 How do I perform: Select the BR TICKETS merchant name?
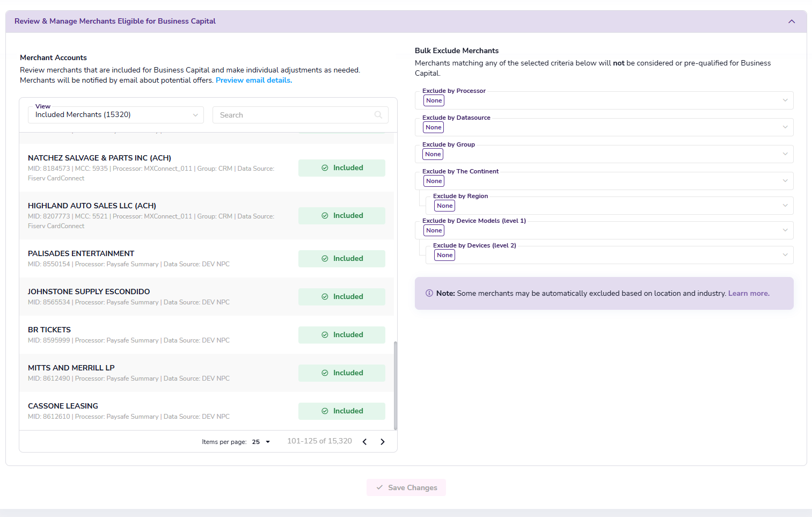tap(49, 330)
